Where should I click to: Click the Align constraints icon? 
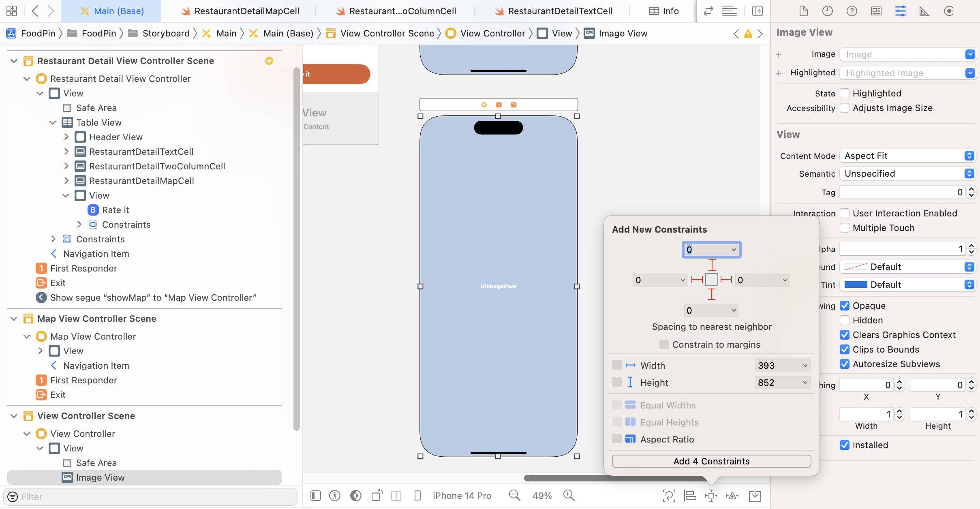click(690, 496)
